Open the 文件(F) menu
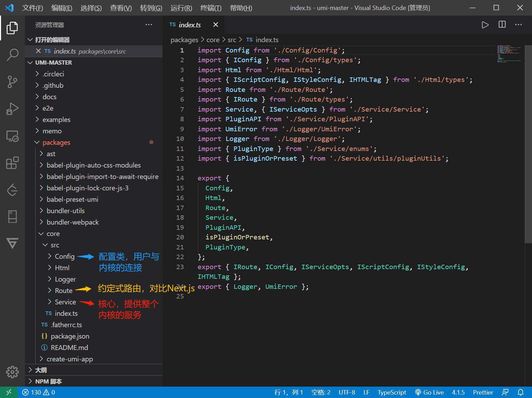Image resolution: width=532 pixels, height=398 pixels. (x=32, y=8)
